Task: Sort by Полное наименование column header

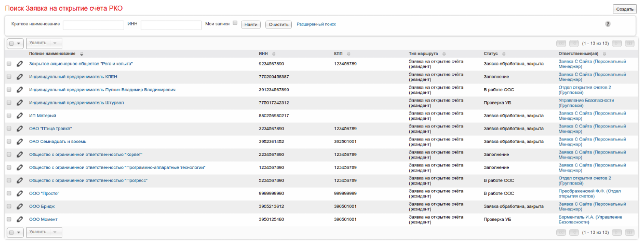Action: [52, 54]
